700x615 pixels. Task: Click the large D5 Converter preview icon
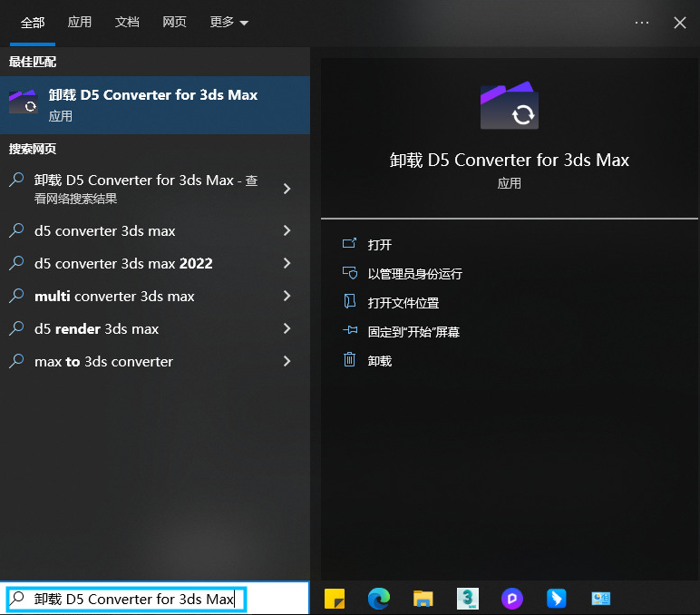(509, 105)
